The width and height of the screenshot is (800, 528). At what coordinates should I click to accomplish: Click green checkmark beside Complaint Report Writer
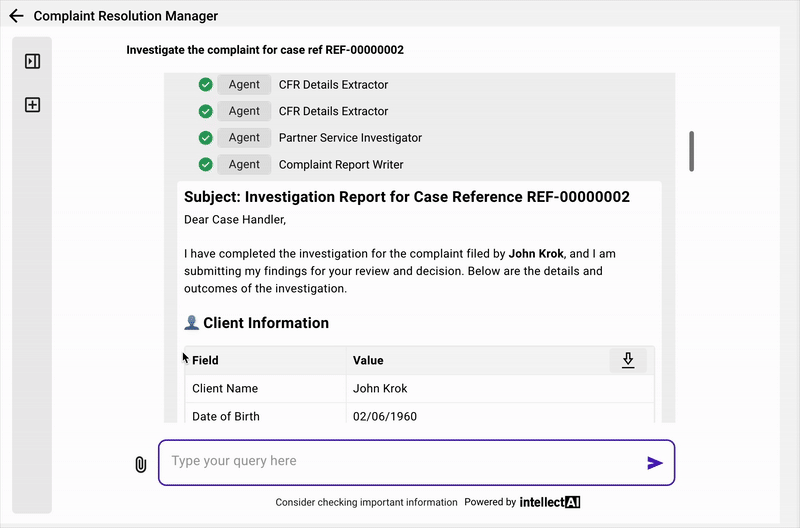pos(206,165)
